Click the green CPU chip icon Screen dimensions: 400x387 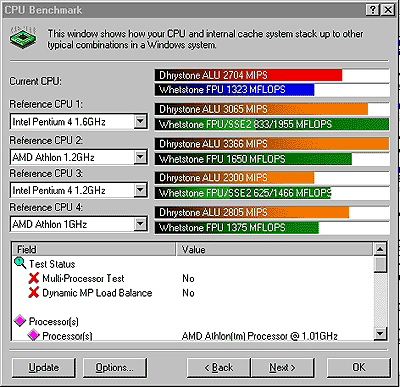23,37
